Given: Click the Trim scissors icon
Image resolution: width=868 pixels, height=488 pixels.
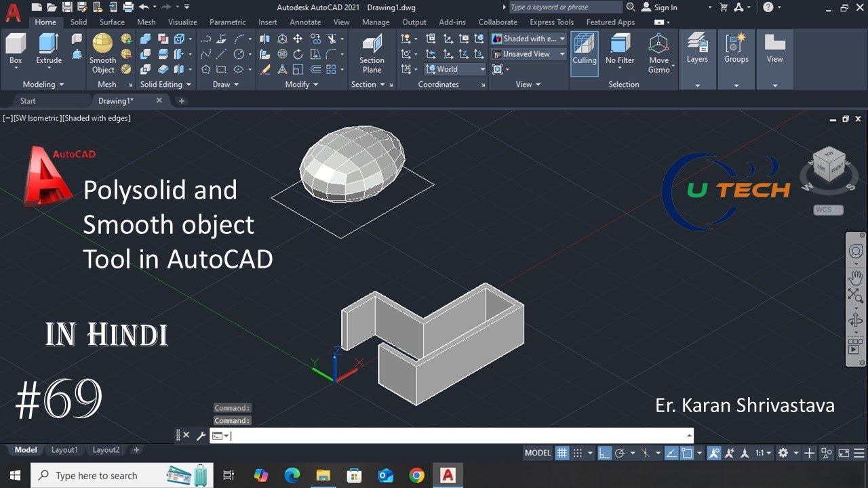Looking at the screenshot, I should [332, 39].
